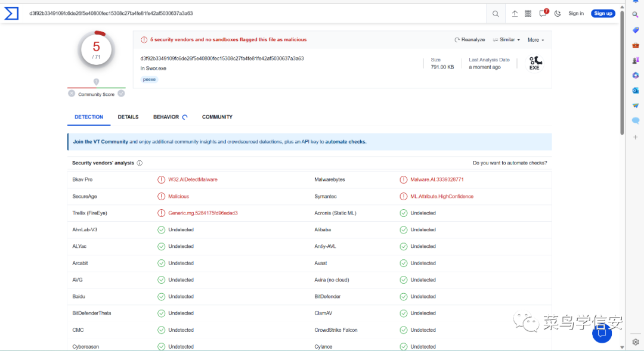Switch to the BEHAVIOR tab
Image resolution: width=644 pixels, height=351 pixels.
[170, 117]
